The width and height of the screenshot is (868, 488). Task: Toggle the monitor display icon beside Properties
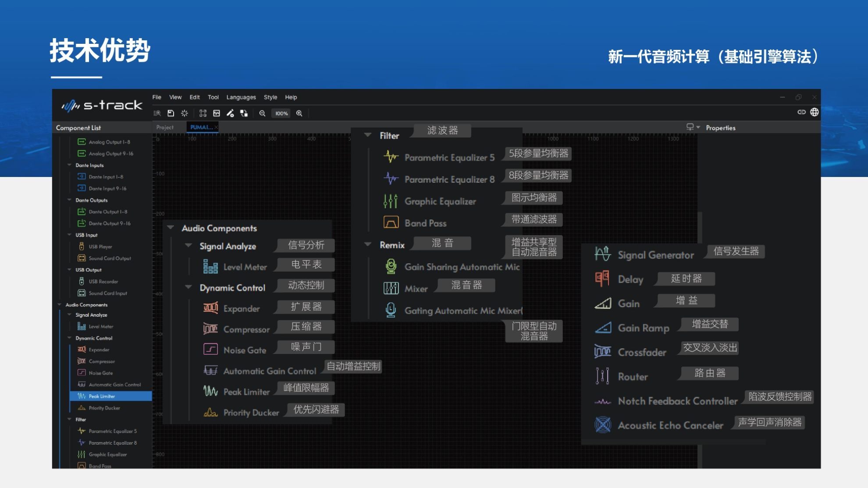tap(690, 127)
